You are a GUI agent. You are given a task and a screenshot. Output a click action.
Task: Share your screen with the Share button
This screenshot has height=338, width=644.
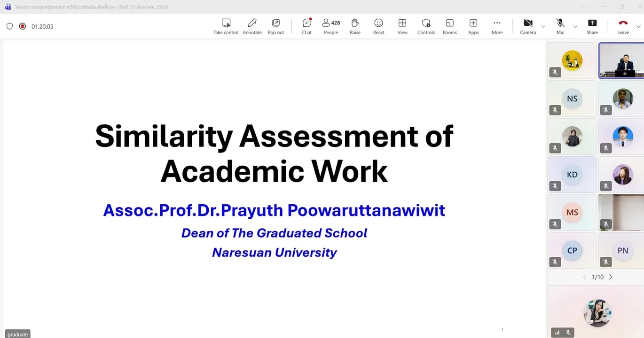pos(592,26)
